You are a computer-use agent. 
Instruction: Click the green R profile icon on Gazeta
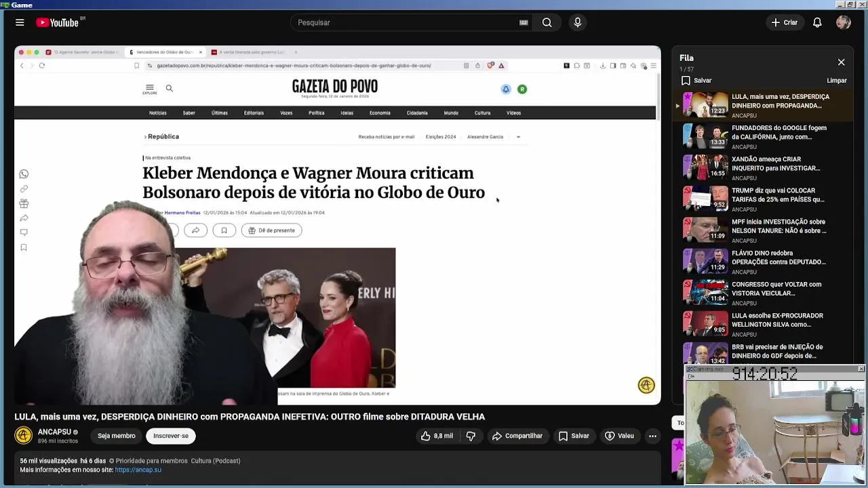[x=522, y=89]
